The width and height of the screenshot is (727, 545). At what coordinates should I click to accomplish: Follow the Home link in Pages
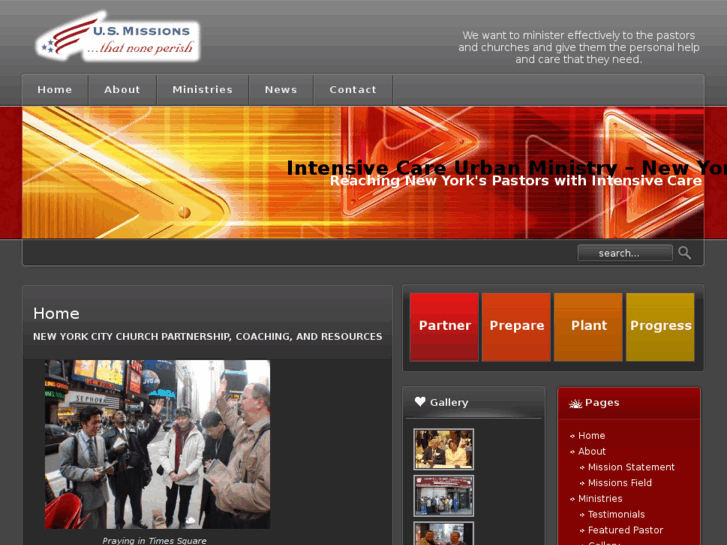pyautogui.click(x=592, y=436)
